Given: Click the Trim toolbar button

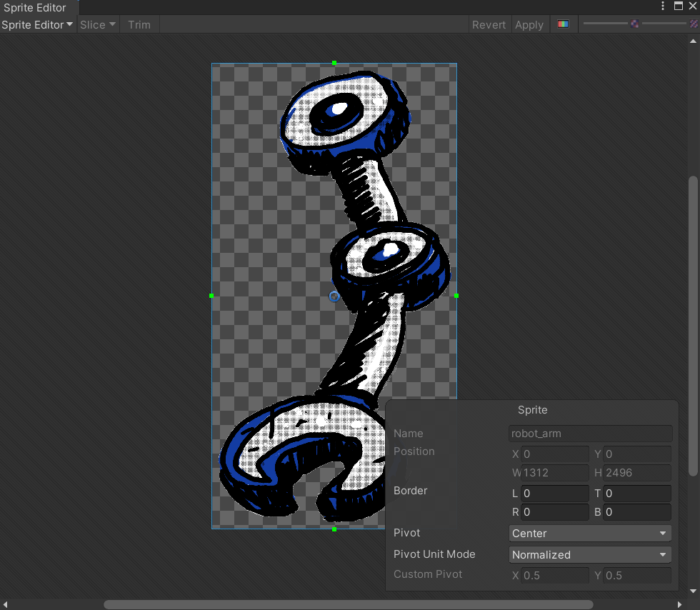Looking at the screenshot, I should tap(139, 24).
